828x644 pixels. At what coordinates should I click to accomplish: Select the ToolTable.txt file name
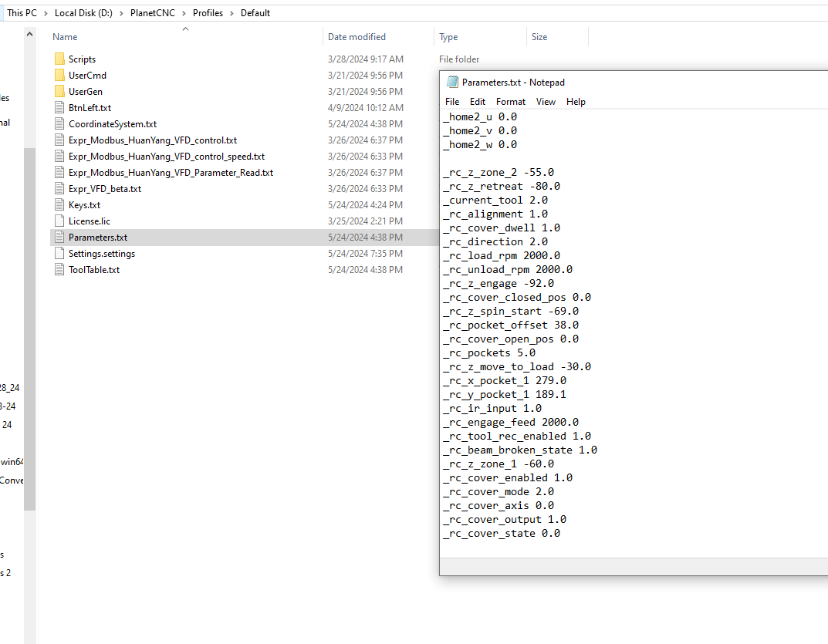pyautogui.click(x=94, y=270)
